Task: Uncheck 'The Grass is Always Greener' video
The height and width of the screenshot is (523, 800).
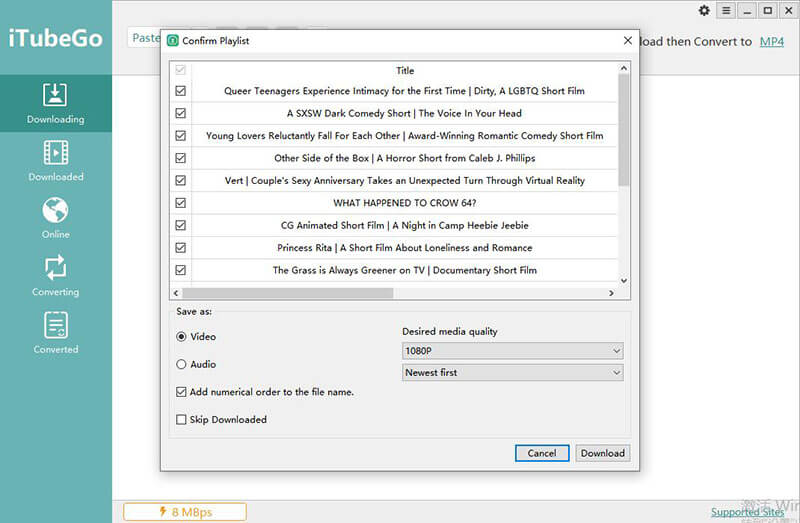Action: (181, 270)
